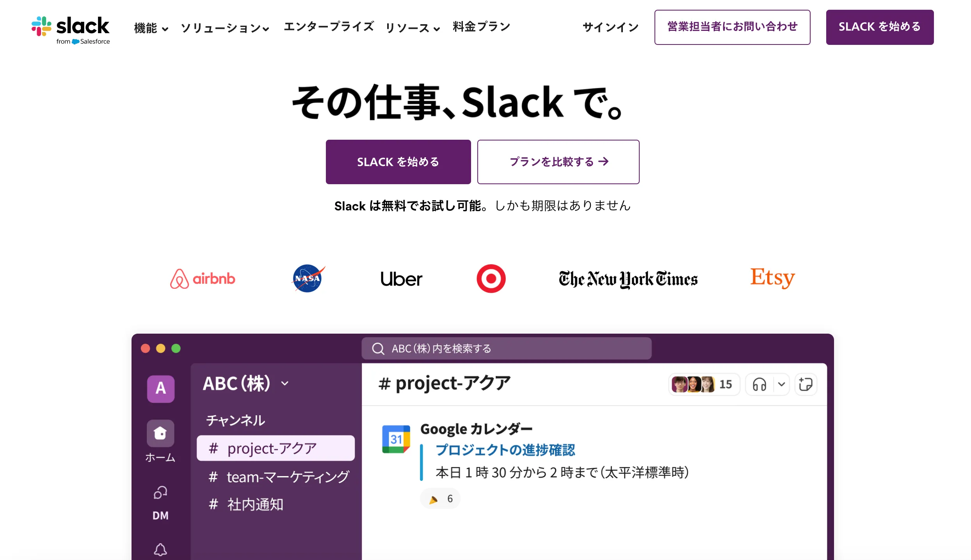Click the yellow minimize dot of mock window
971x560 pixels.
(x=160, y=348)
